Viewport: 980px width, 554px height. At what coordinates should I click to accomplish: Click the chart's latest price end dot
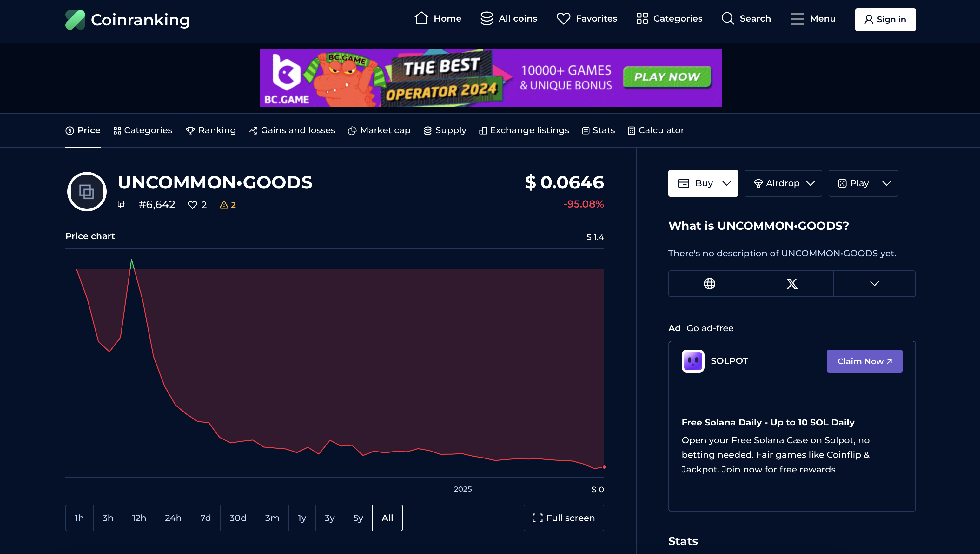(x=604, y=467)
